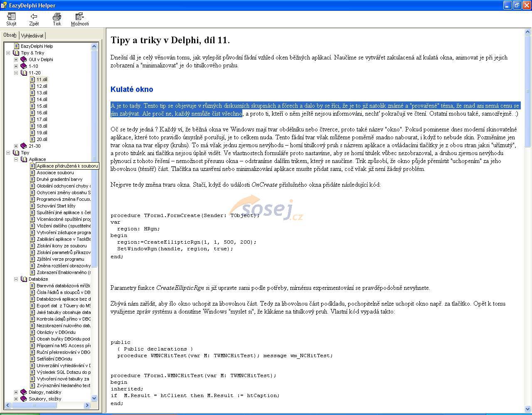Screen dimensions: 532x415
Task: Click tree panel scroll-up arrow
Action: 94,46
